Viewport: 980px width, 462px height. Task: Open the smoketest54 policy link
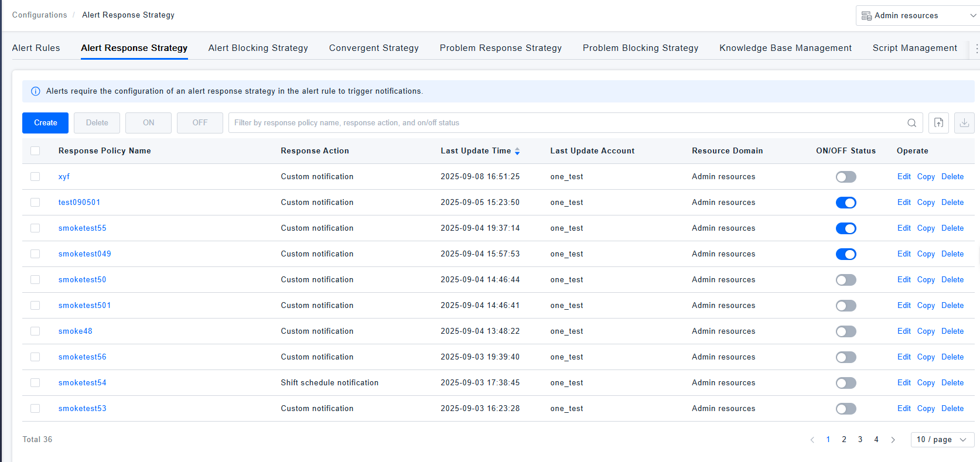pyautogui.click(x=82, y=383)
